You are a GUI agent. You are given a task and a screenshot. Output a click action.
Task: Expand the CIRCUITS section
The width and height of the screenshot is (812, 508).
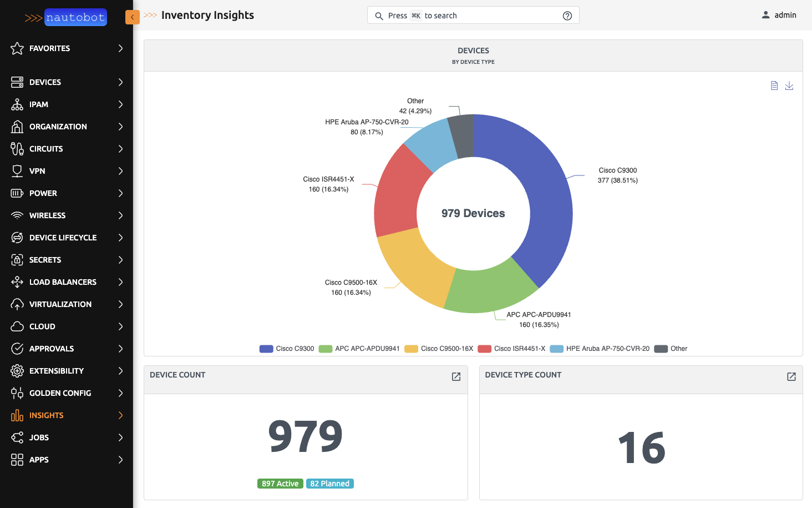tap(45, 148)
